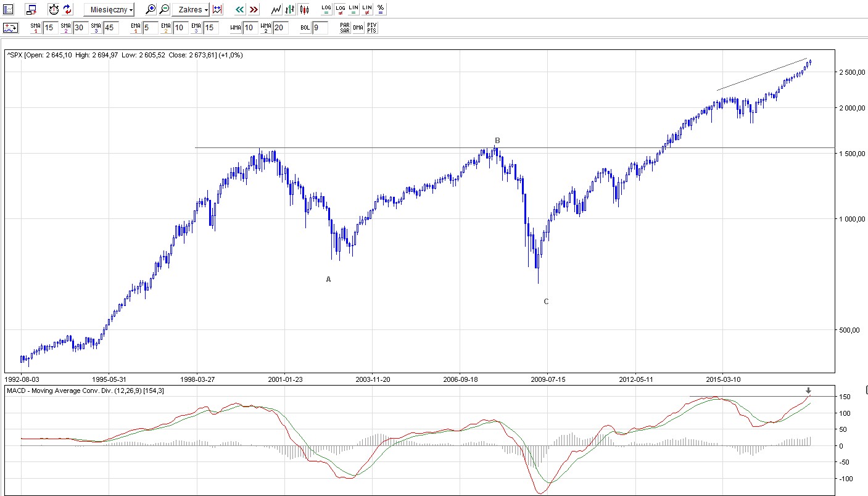Toggle the SMA 1 indicator
Image resolution: width=868 pixels, height=496 pixels.
pyautogui.click(x=36, y=28)
